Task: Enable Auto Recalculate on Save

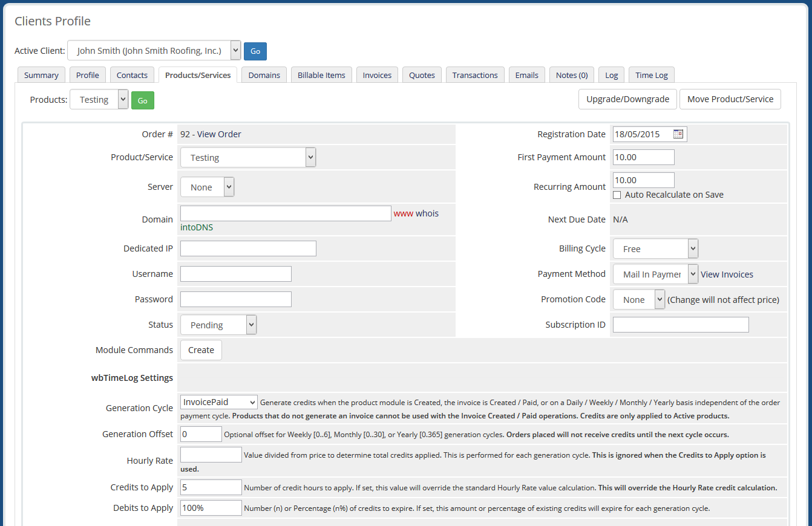Action: point(617,195)
